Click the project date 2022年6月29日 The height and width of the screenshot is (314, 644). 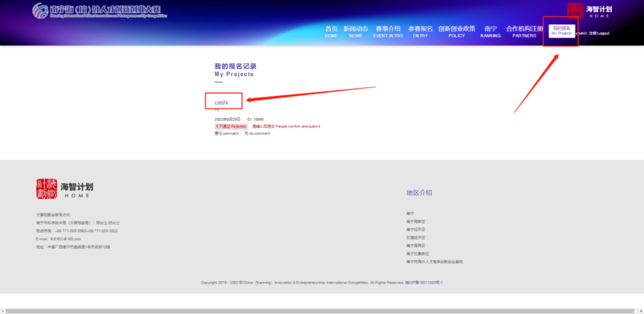tap(227, 119)
